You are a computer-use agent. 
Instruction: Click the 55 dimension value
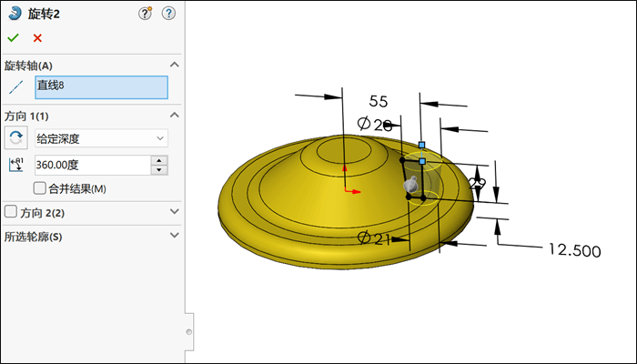tap(379, 101)
